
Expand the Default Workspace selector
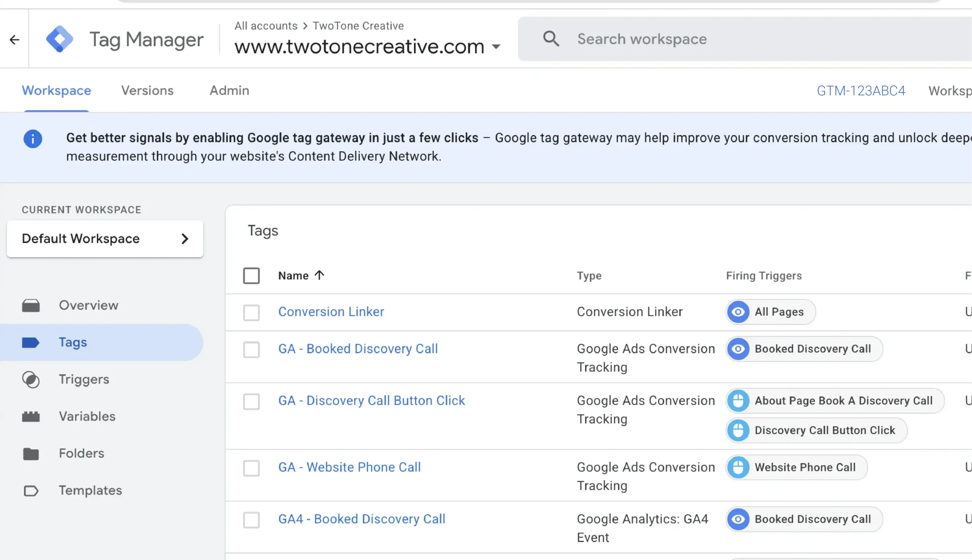click(105, 239)
